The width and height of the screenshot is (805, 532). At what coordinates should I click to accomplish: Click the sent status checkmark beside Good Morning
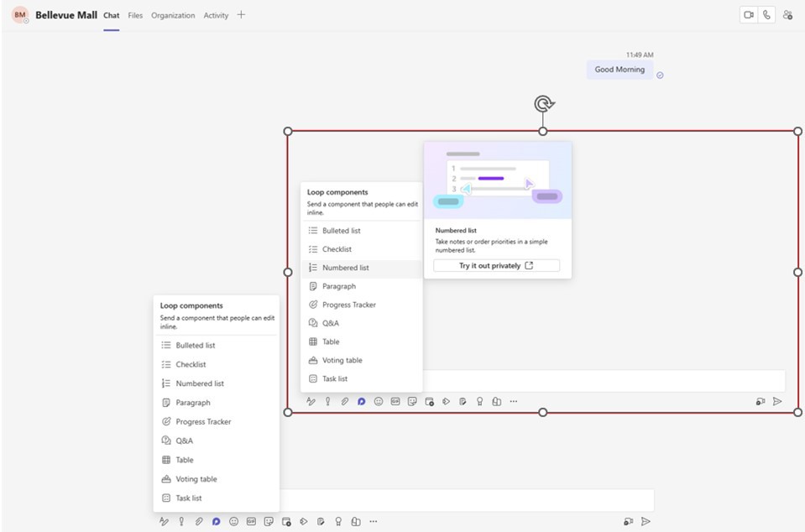[x=661, y=76]
